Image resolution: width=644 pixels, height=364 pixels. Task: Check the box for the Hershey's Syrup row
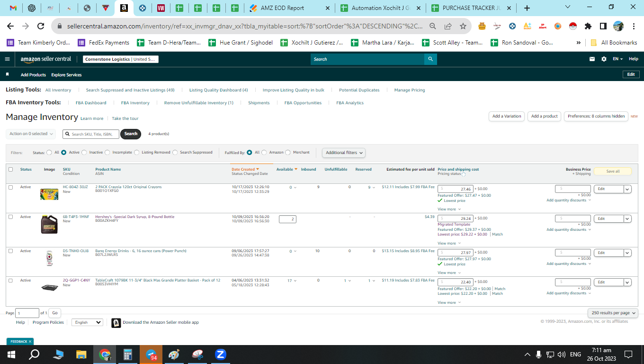point(10,217)
